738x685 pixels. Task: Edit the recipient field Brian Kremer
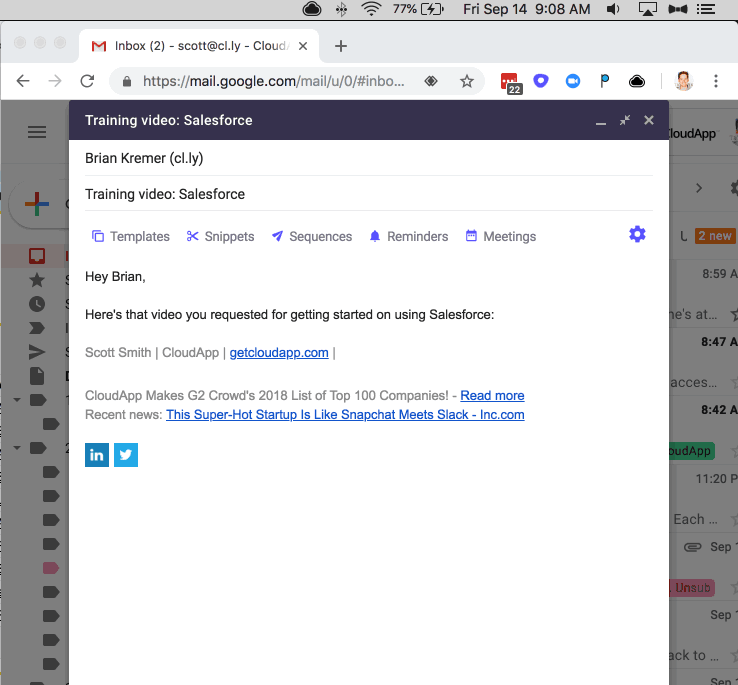[x=369, y=158]
